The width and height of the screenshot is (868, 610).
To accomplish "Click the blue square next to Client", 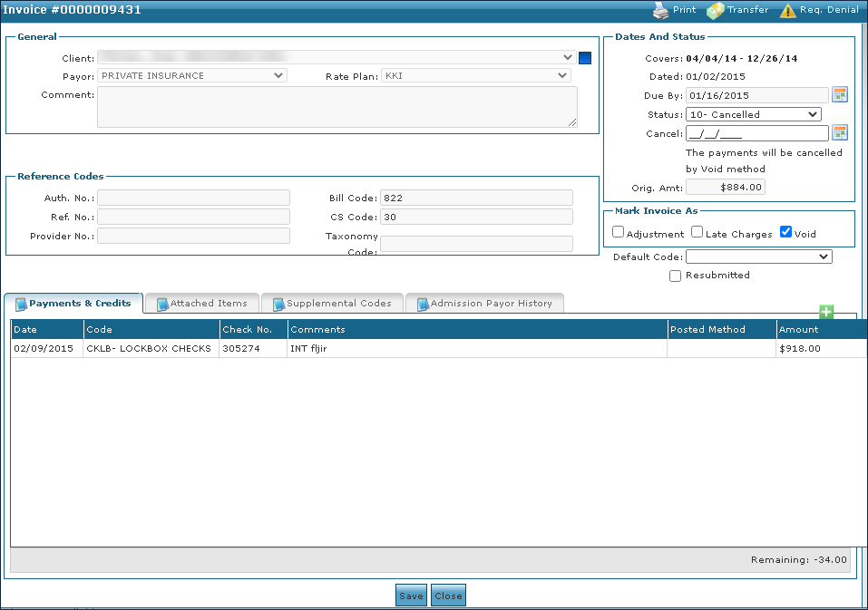I will coord(585,58).
